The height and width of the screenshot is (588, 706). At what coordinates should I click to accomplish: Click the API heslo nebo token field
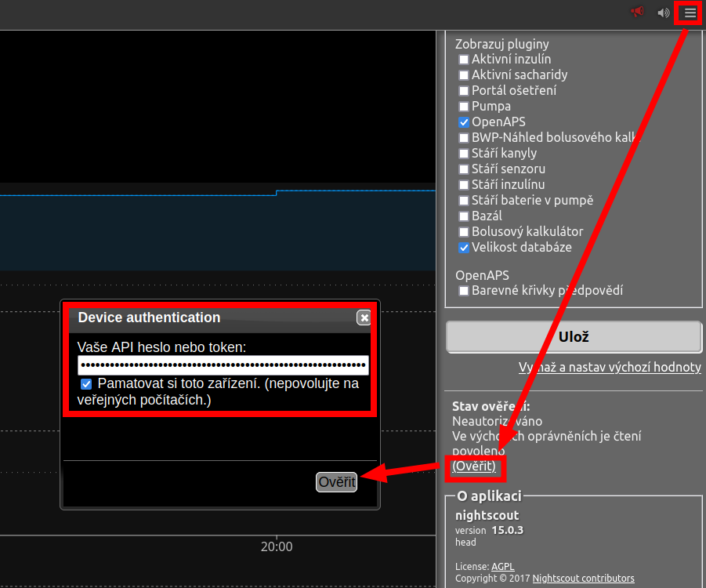(223, 365)
